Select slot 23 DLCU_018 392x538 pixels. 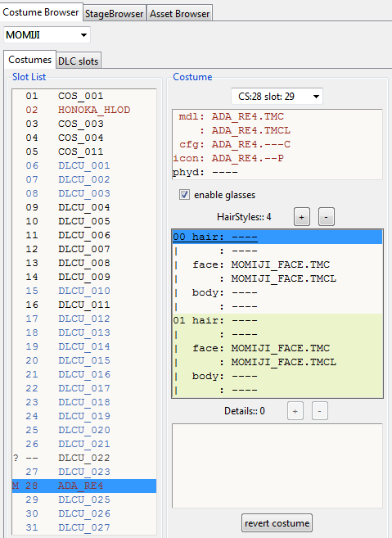(x=84, y=402)
